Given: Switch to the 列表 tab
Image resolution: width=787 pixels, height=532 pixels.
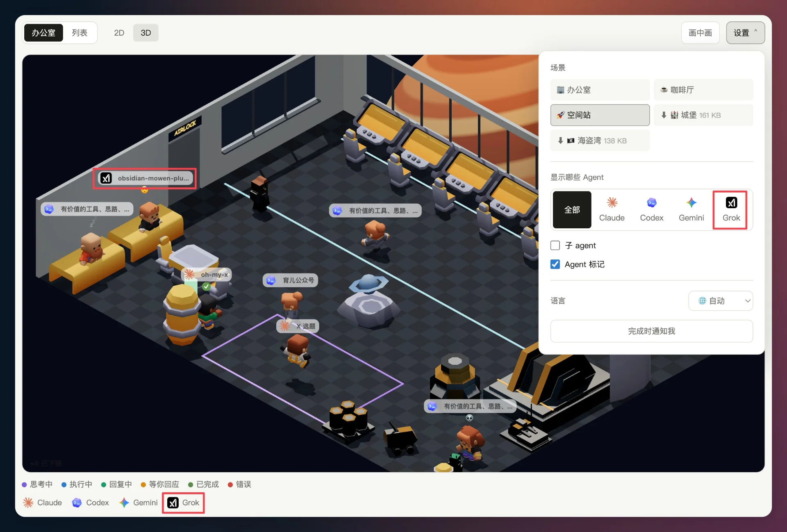Looking at the screenshot, I should (x=80, y=33).
